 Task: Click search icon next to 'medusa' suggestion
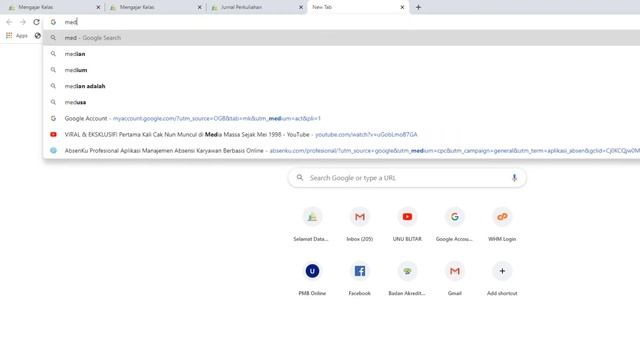click(x=53, y=102)
